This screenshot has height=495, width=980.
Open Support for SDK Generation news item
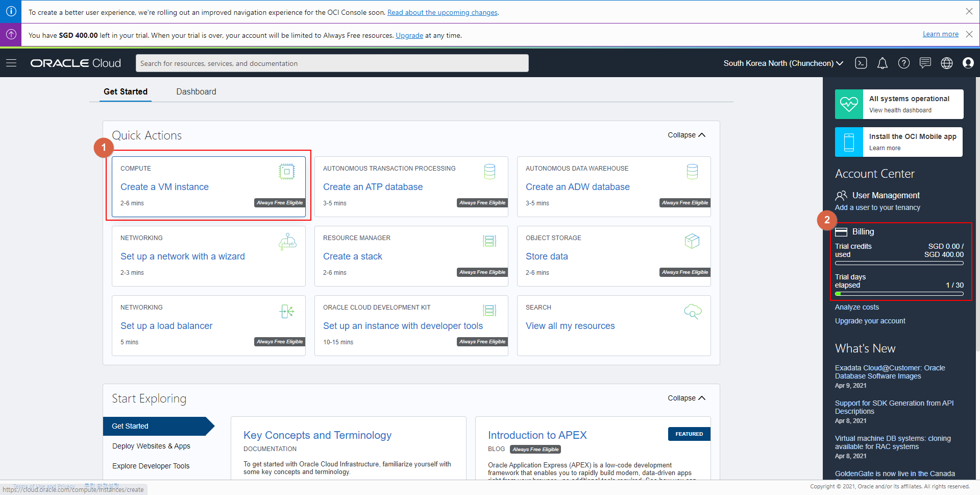point(894,407)
